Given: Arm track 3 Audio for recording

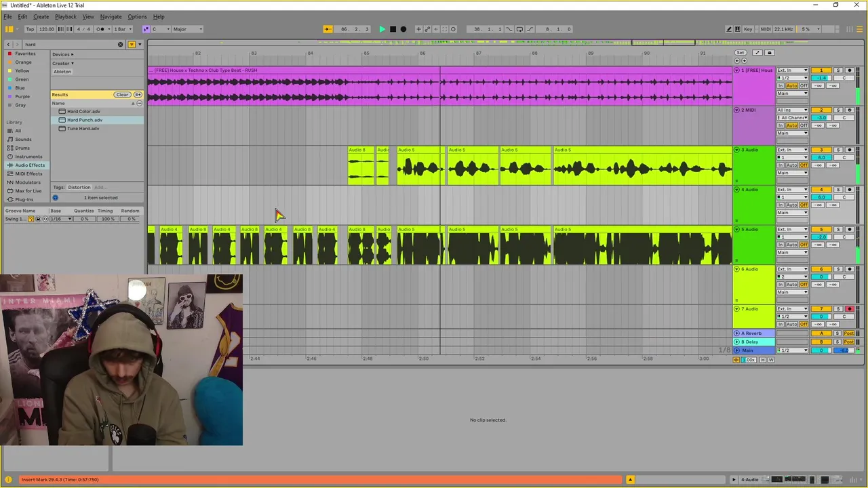Looking at the screenshot, I should pyautogui.click(x=849, y=150).
